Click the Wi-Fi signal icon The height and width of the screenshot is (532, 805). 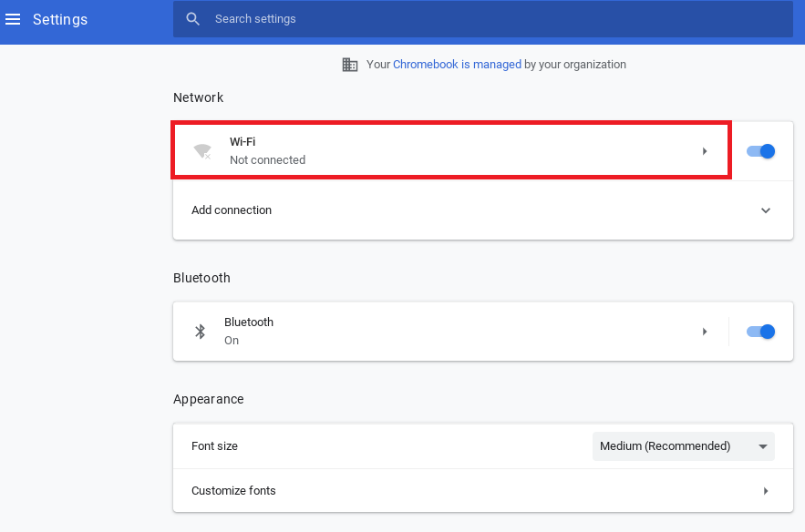[x=202, y=151]
